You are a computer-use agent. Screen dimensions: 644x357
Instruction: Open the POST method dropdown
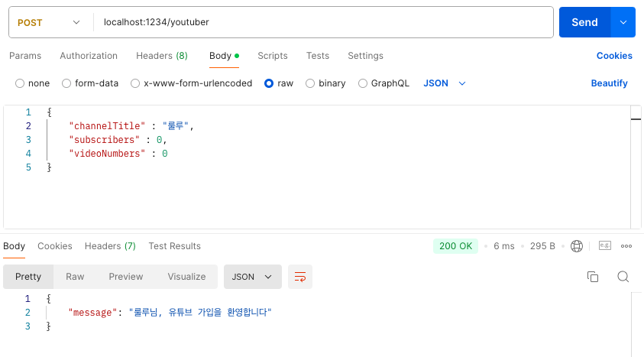[x=49, y=22]
